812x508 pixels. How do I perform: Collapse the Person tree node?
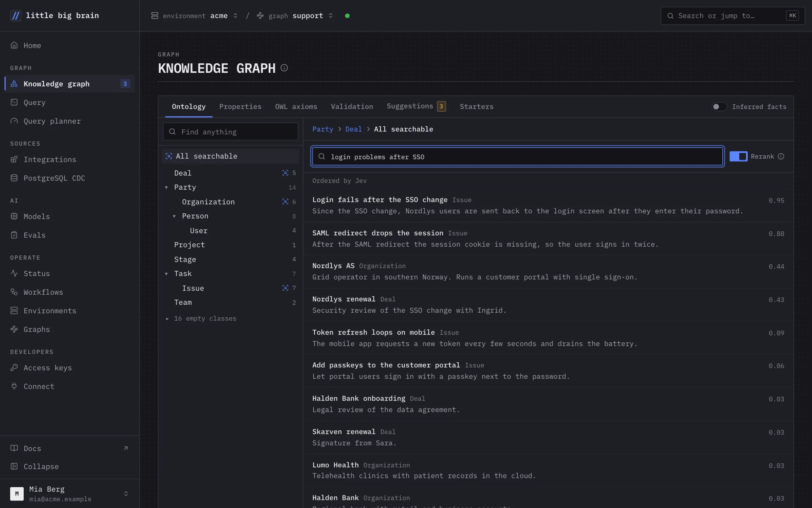click(x=174, y=216)
